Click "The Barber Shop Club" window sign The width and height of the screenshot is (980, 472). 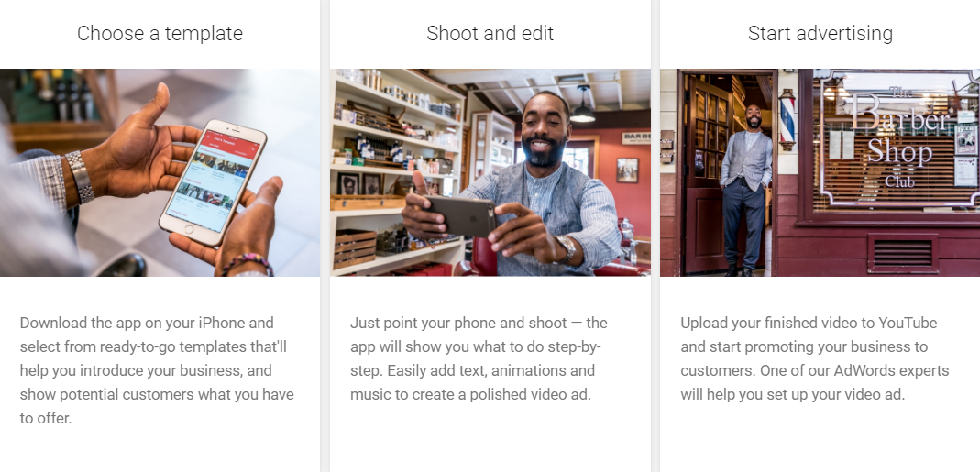pos(900,137)
